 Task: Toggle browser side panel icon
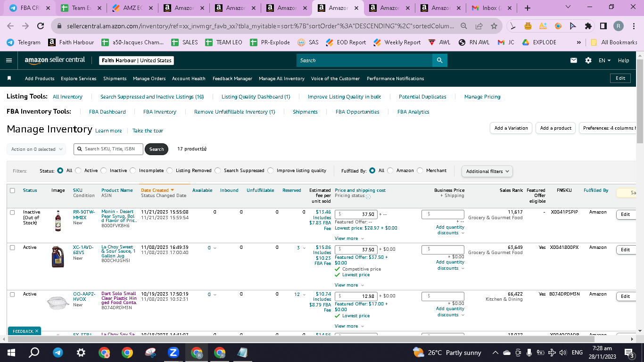click(x=603, y=26)
